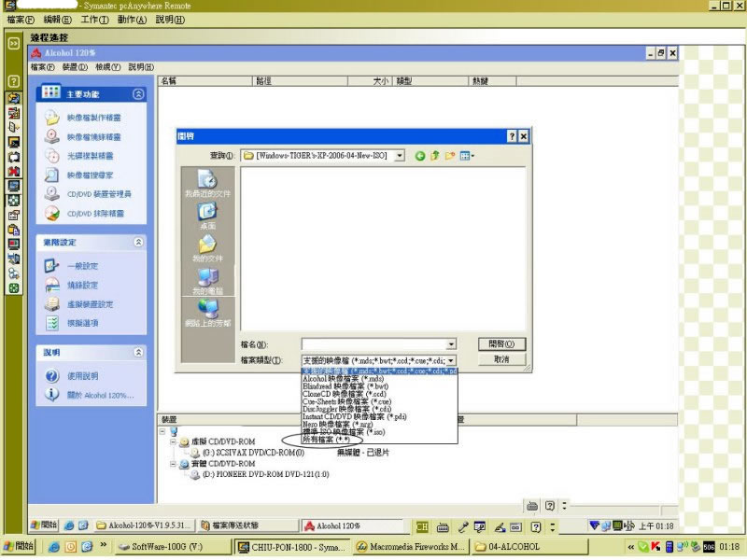Select 我的電腦 (My Computer) in the places bar
The width and height of the screenshot is (747, 560).
pyautogui.click(x=207, y=281)
